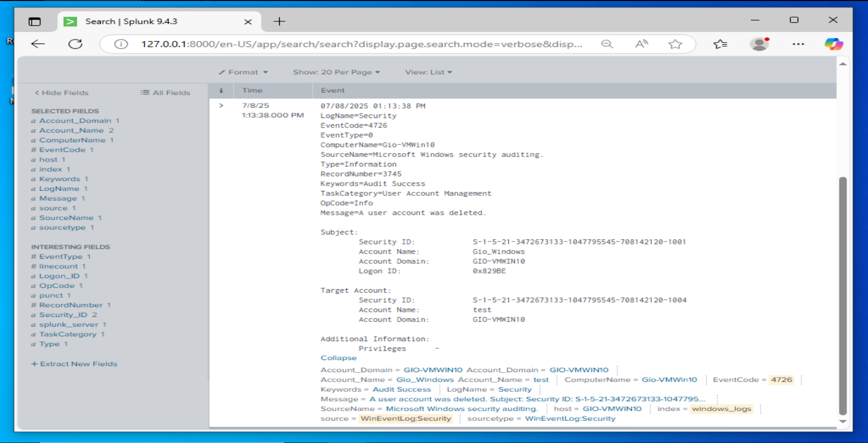Click the Gio-VMWin10 ComputerName value
The image size is (868, 443).
tap(669, 380)
